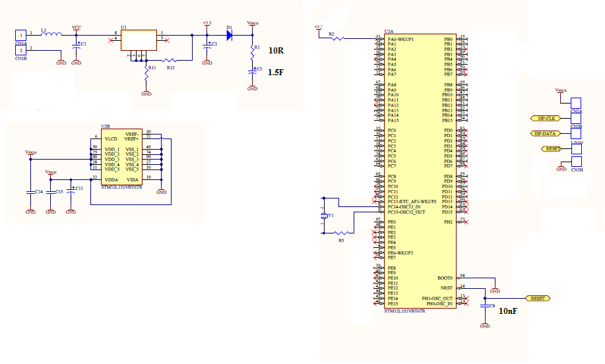Select resistor R2 symbol

point(338,38)
